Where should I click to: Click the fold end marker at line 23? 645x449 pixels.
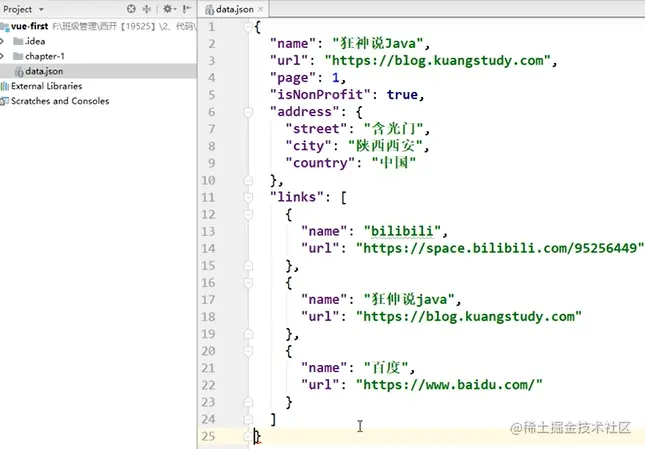coord(248,402)
